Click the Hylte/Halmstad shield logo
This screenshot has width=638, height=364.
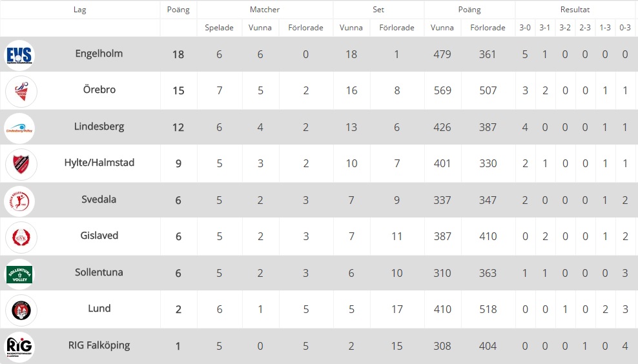(x=21, y=165)
